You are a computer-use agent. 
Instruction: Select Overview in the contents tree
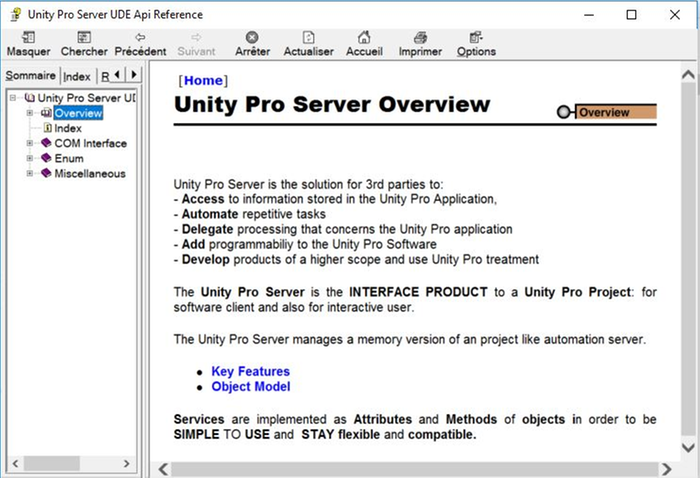point(78,113)
